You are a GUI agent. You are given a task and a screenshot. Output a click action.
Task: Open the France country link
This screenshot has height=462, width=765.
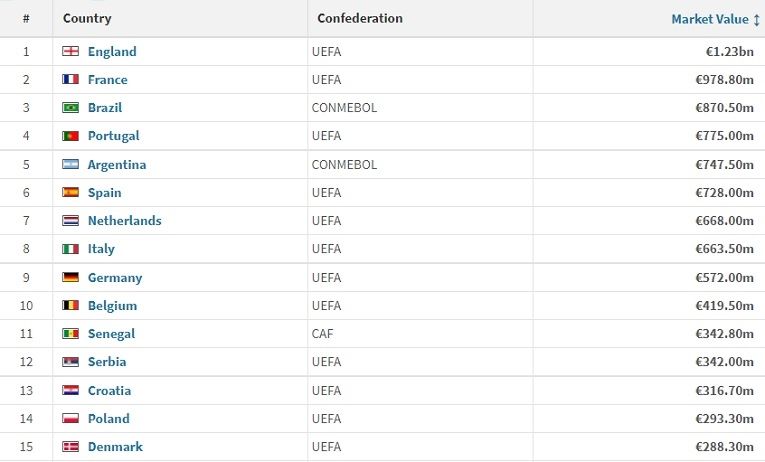[107, 80]
